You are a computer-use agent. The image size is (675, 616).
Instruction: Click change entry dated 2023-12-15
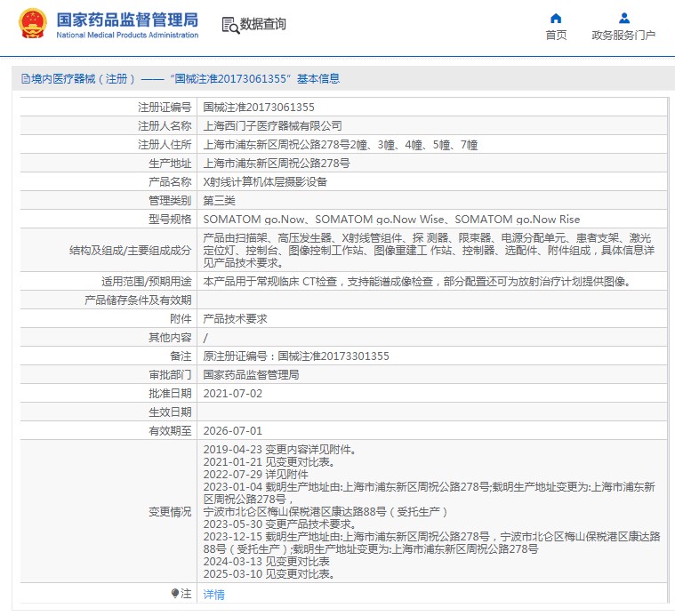pos(431,543)
